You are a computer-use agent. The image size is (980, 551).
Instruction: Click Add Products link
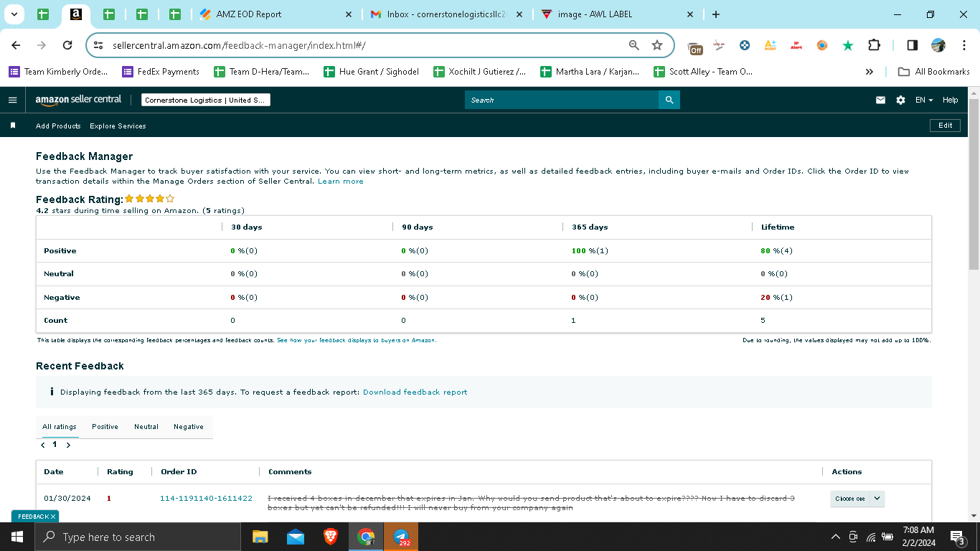[x=58, y=126]
